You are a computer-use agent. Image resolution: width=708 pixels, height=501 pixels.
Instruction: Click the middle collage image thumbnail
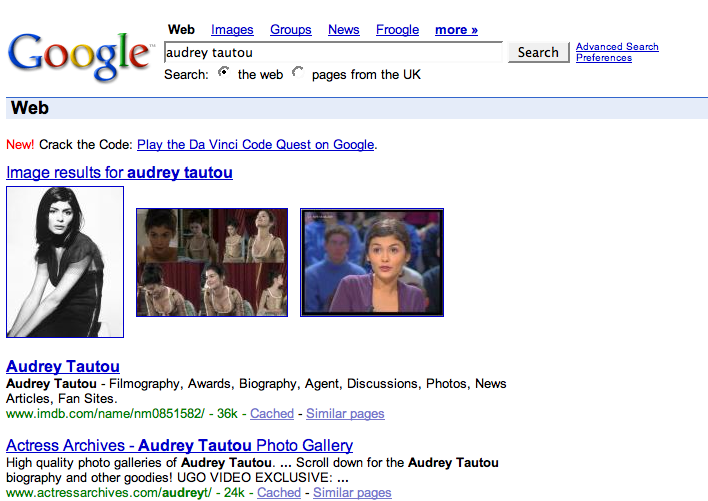212,262
